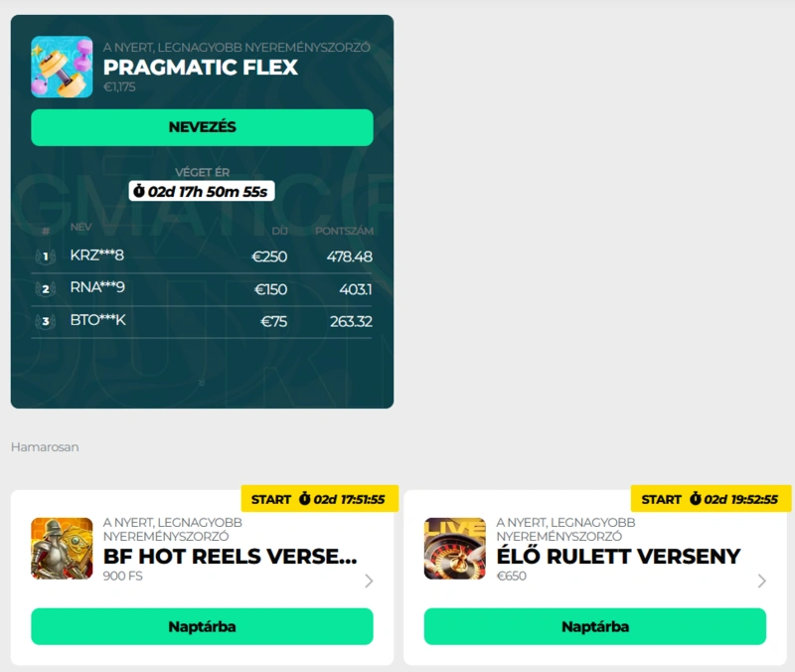795x672 pixels.
Task: Open the Élő Rulett roulette wheel icon
Action: click(x=455, y=549)
